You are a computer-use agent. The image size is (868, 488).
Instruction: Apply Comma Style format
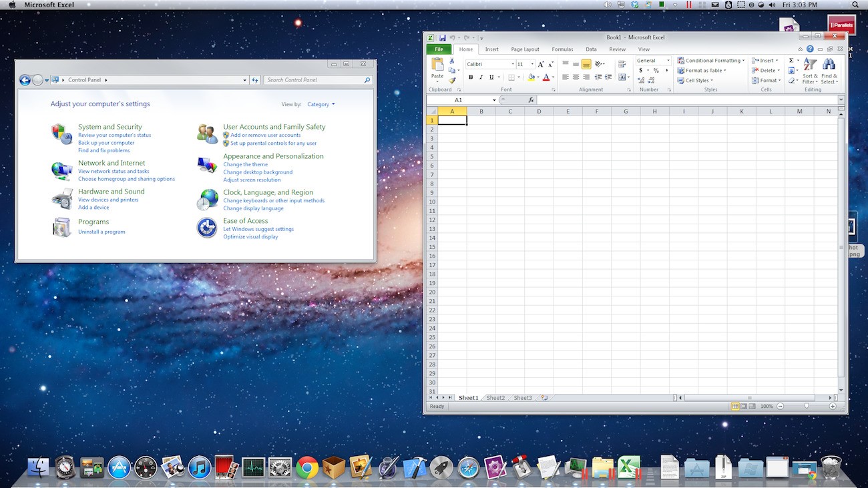coord(666,70)
